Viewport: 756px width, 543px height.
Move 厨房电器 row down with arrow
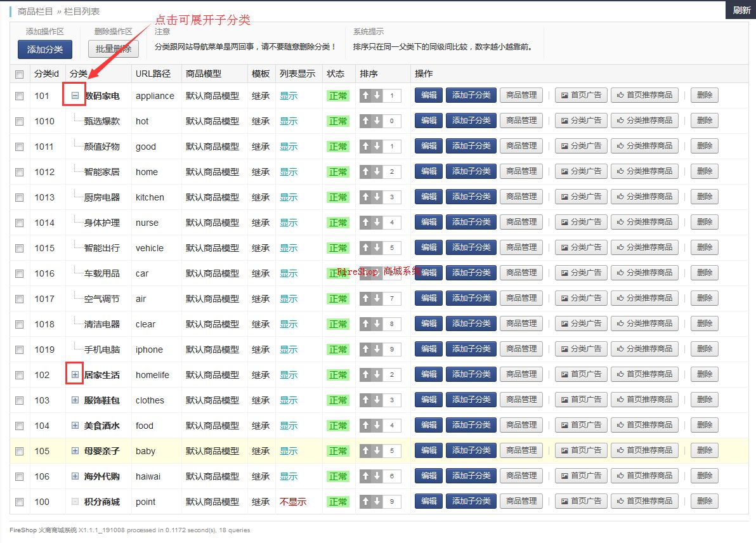pos(377,197)
